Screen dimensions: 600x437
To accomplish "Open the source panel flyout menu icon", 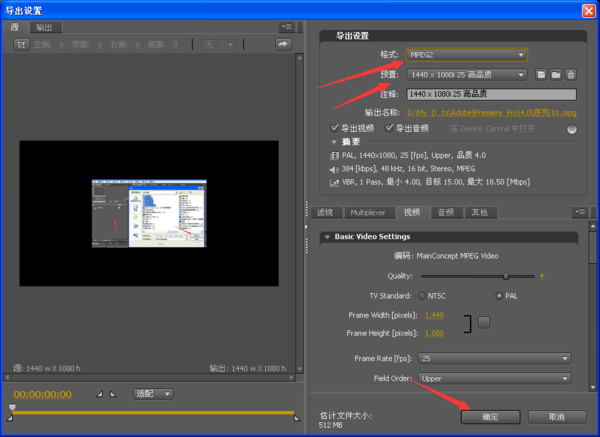I will (287, 27).
